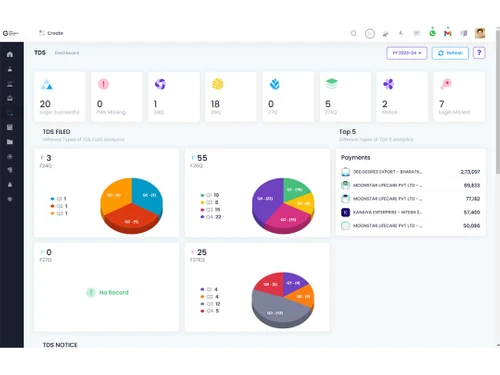Click the 360 DEGREE EXPORT avatar icon in Payments
This screenshot has width=500, height=375.
pos(345,172)
